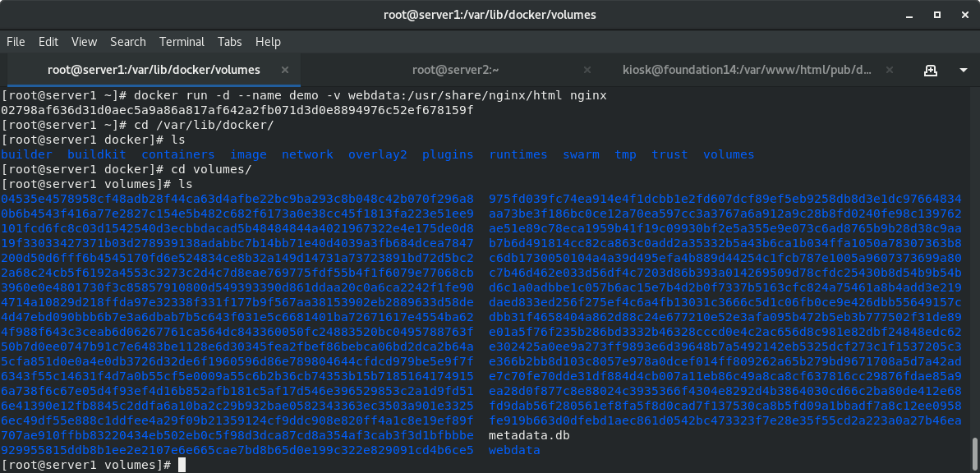
Task: Close the kiosk@foundation14 tab
Action: pos(889,70)
